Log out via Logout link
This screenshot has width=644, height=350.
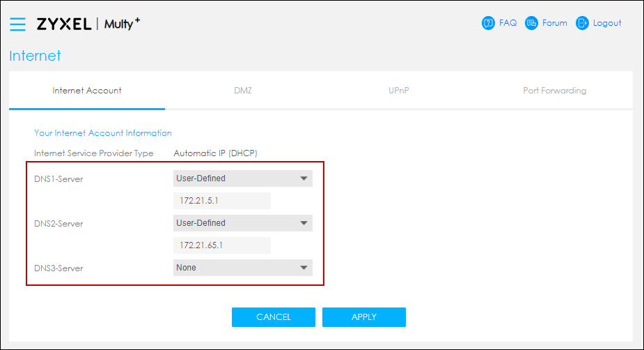pyautogui.click(x=607, y=23)
